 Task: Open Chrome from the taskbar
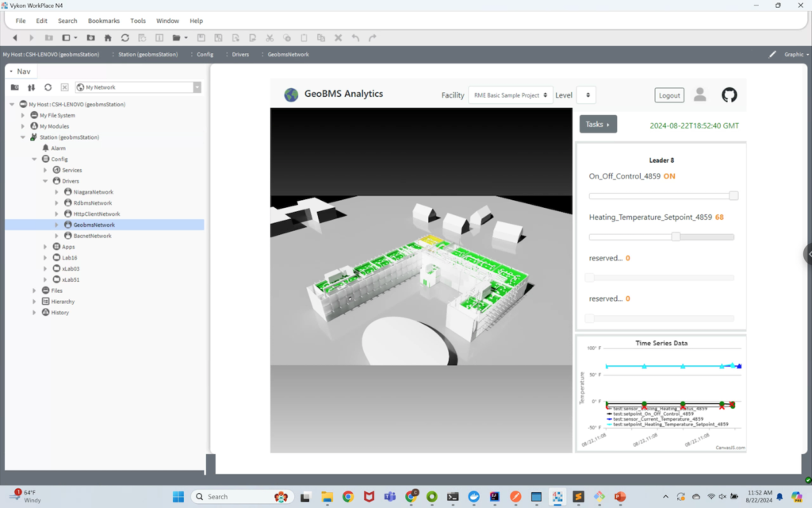348,497
